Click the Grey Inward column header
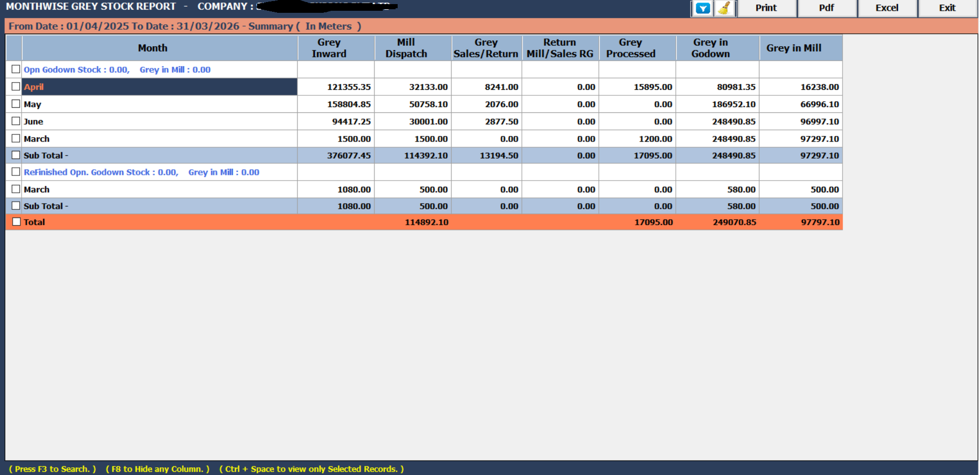 pos(329,48)
